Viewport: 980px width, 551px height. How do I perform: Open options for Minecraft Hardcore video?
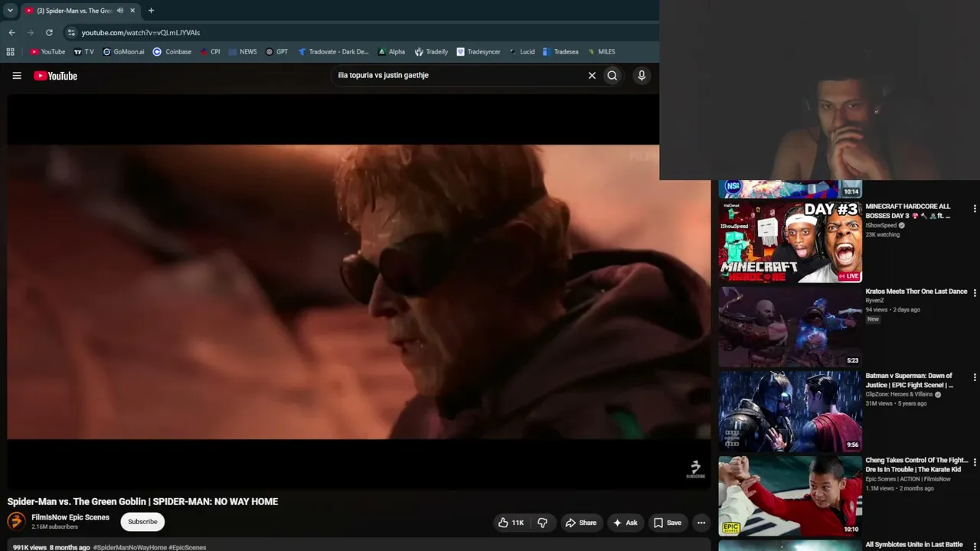point(975,208)
